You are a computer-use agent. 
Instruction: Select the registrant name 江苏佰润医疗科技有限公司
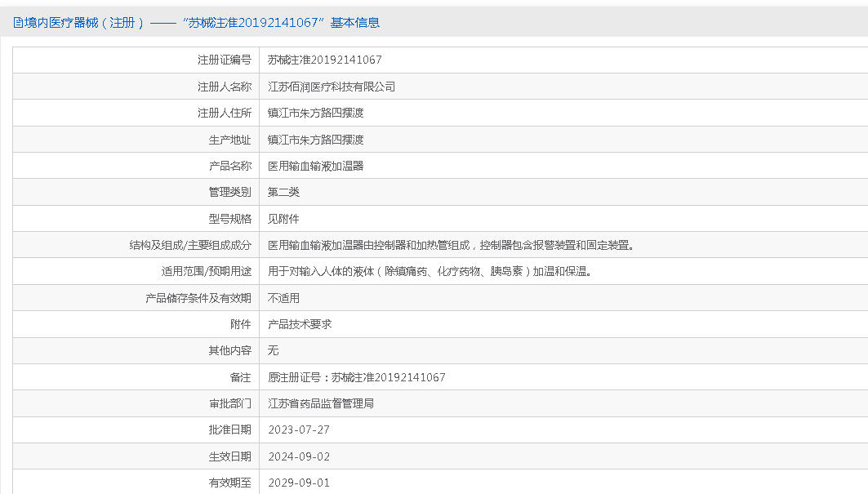click(332, 87)
